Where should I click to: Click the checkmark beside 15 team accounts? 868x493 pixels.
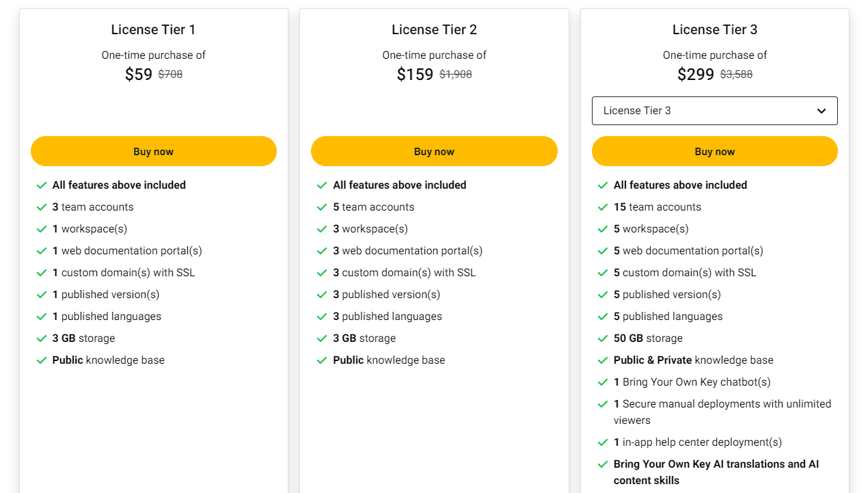click(603, 206)
